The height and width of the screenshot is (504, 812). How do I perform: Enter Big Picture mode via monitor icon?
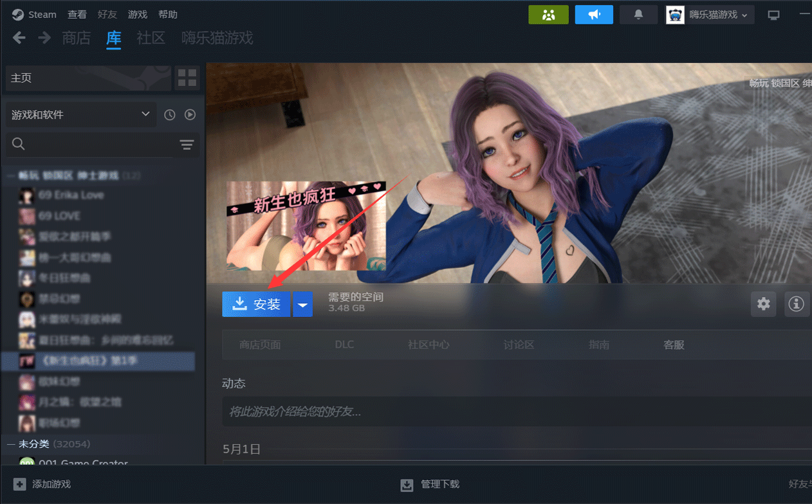coord(774,14)
